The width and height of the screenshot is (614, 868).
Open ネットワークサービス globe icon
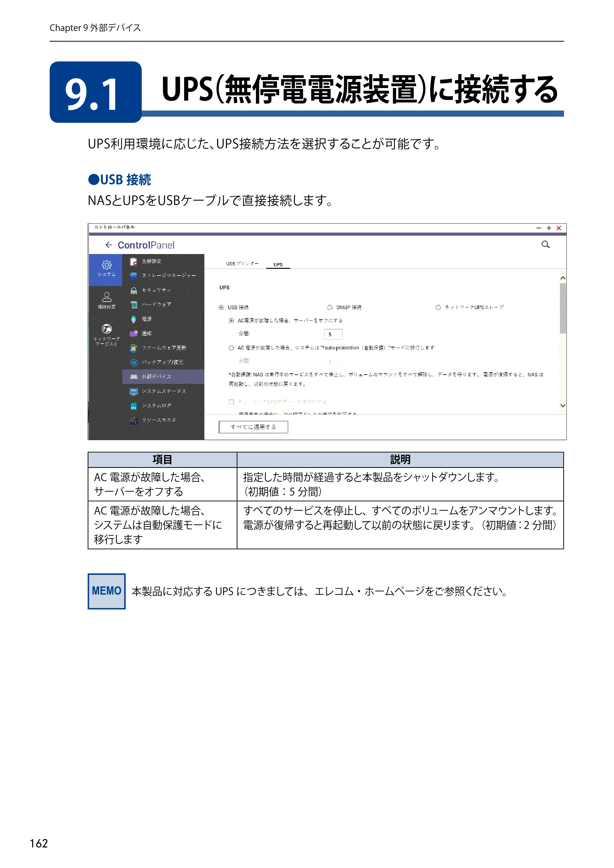coord(106,329)
